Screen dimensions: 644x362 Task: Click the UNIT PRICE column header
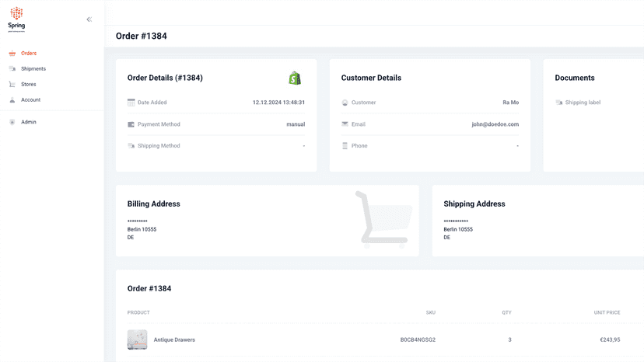click(607, 313)
